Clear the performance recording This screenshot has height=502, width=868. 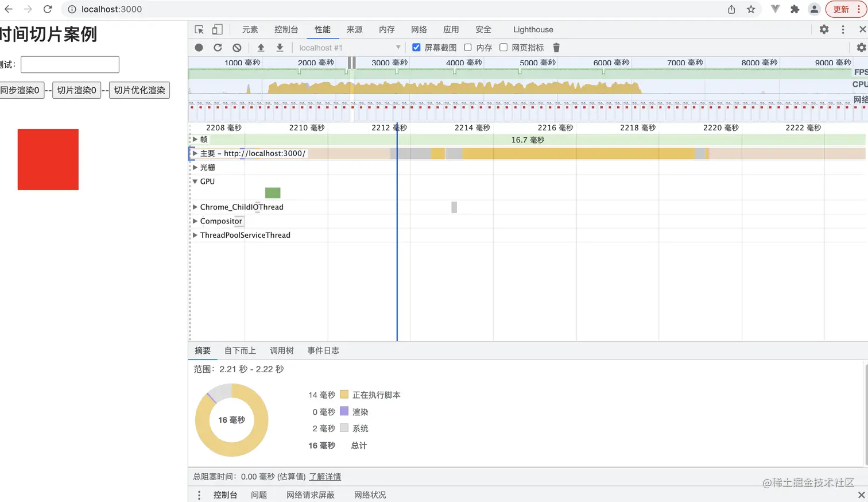pos(237,48)
